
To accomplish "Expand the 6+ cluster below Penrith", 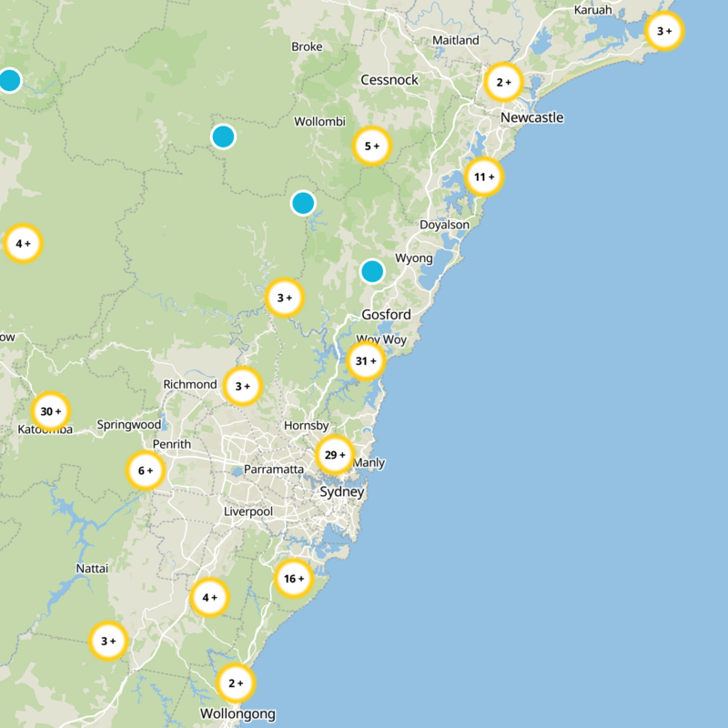I will [x=146, y=470].
